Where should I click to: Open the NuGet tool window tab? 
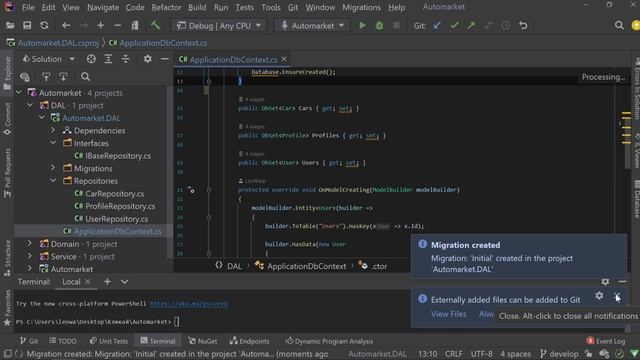tap(203, 341)
